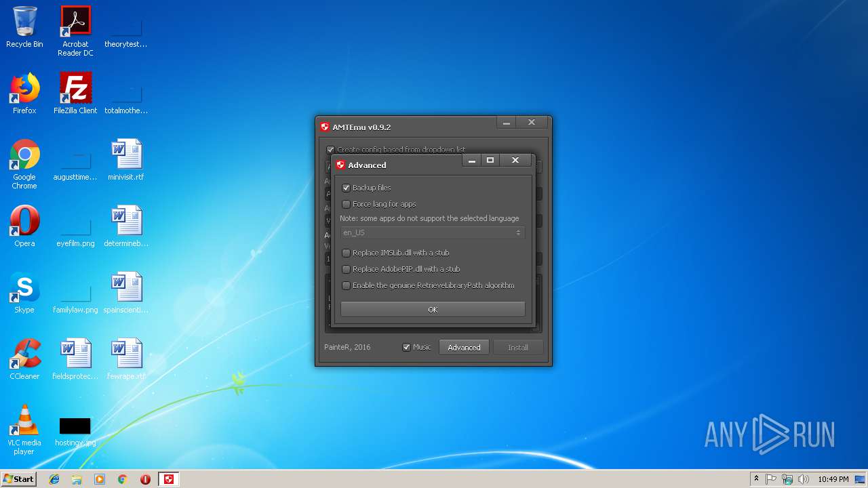Open the en_US language dropdown
The width and height of the screenshot is (868, 488).
[x=433, y=232]
